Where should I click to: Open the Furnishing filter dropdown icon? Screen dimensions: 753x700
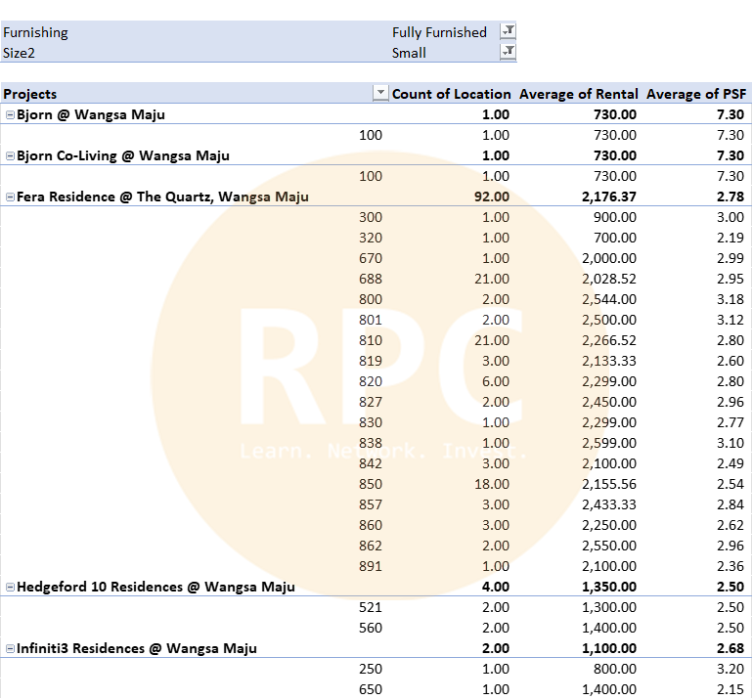(508, 32)
